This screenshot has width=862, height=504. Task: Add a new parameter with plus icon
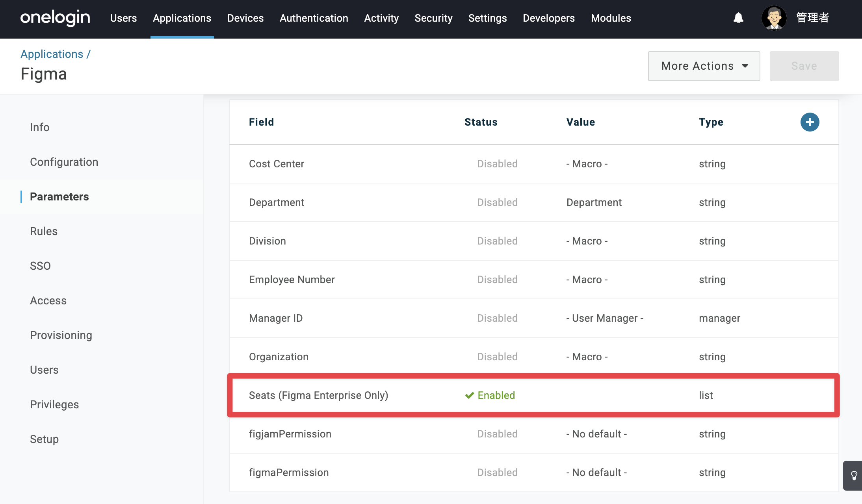[x=810, y=122]
